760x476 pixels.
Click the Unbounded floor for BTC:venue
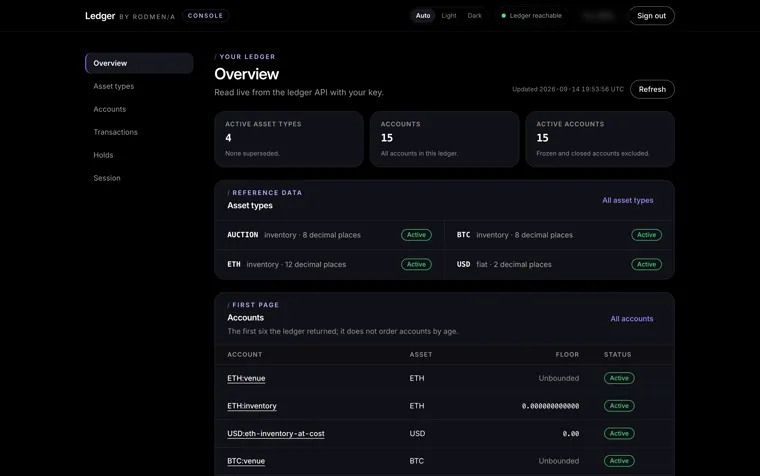pos(559,461)
